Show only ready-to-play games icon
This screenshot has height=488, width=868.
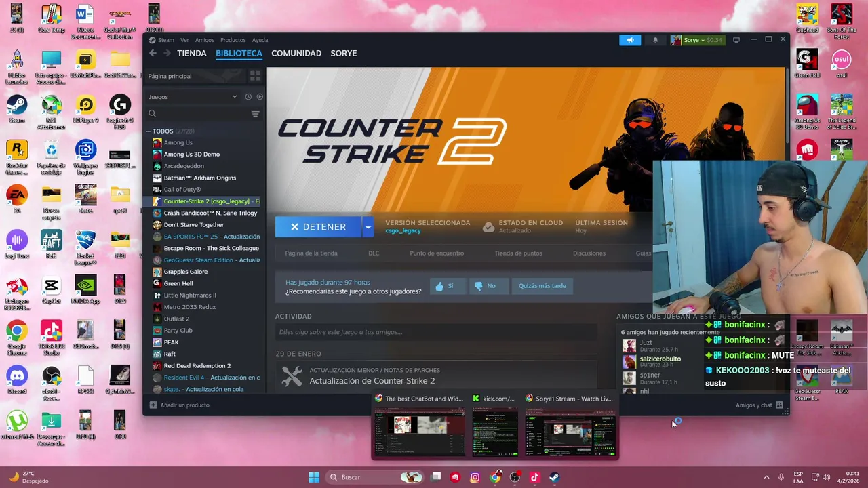point(259,97)
